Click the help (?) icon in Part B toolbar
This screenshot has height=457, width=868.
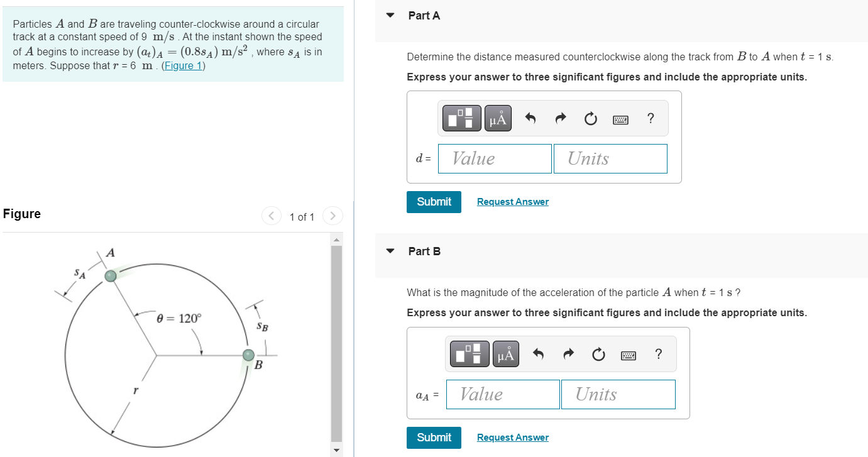pyautogui.click(x=658, y=354)
